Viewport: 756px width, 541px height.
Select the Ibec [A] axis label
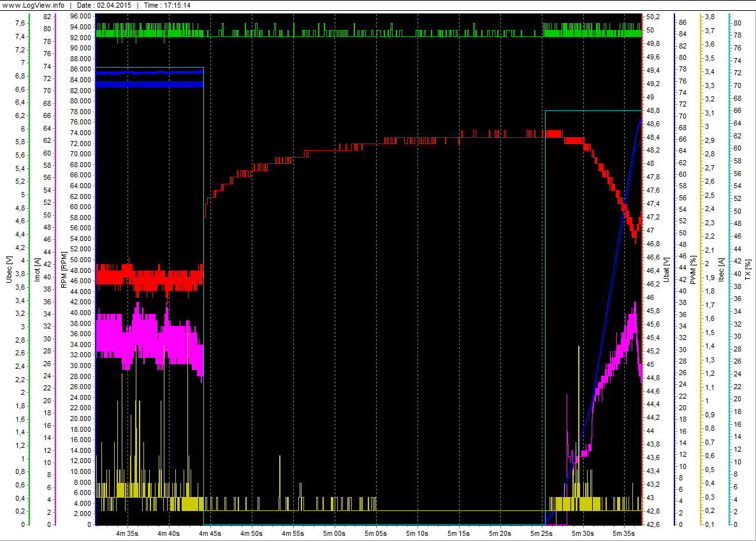[x=722, y=269]
